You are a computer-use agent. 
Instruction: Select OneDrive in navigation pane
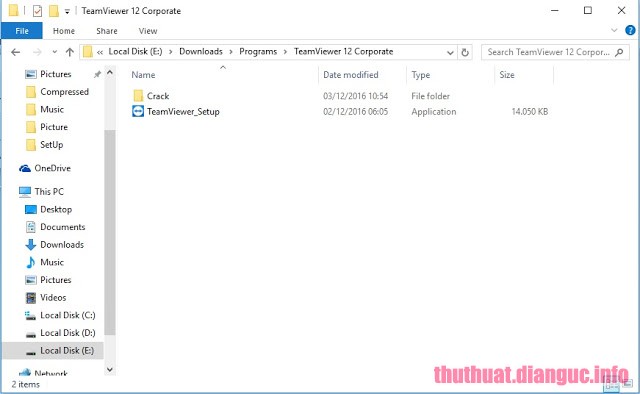(52, 168)
